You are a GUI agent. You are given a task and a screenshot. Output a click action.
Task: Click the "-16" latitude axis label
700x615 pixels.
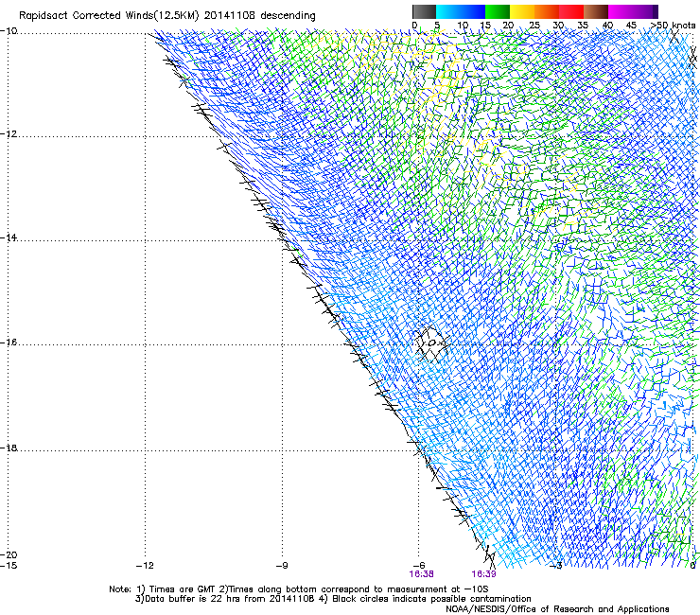point(9,343)
